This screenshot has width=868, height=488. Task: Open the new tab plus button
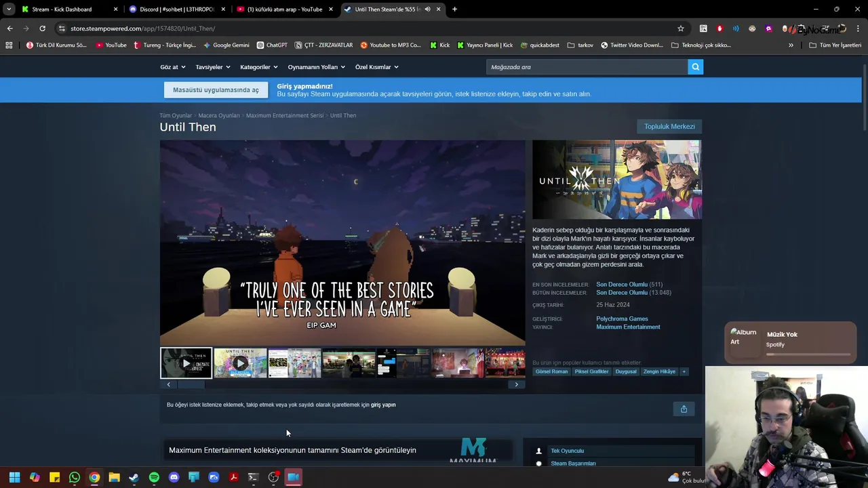point(454,9)
